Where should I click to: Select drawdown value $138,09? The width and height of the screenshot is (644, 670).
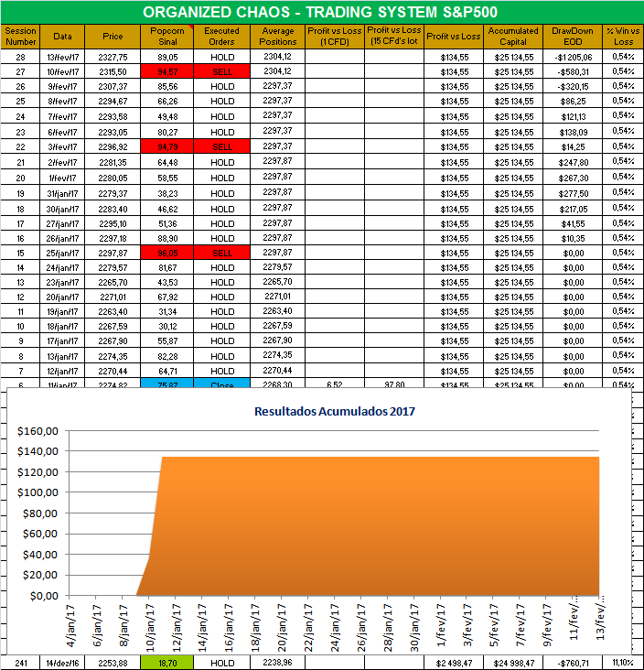tap(573, 132)
